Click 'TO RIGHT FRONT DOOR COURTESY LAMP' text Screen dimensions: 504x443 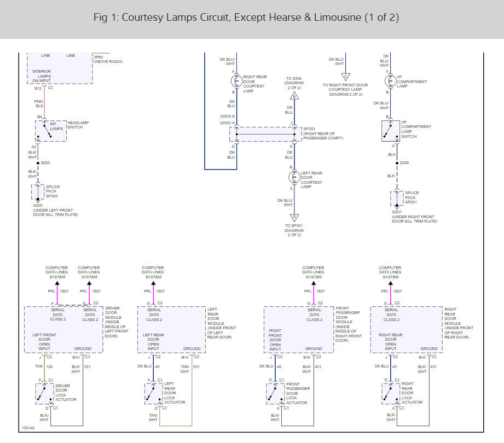tap(345, 88)
